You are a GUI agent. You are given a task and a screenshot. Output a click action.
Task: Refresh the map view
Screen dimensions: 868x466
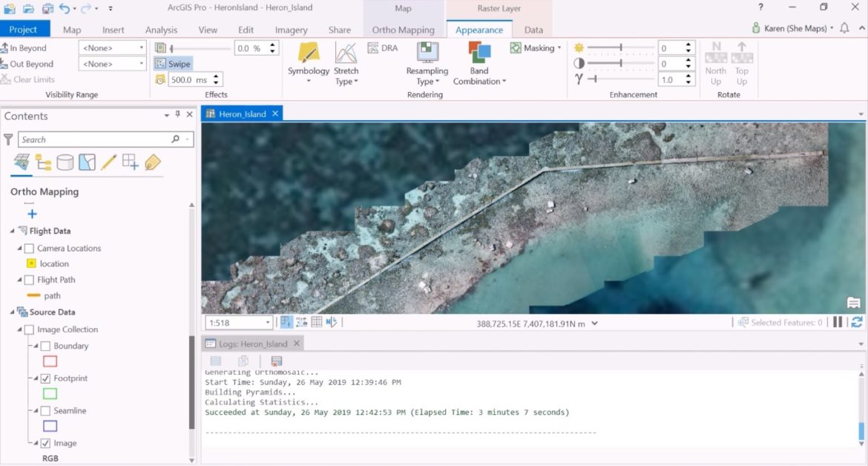click(x=856, y=322)
